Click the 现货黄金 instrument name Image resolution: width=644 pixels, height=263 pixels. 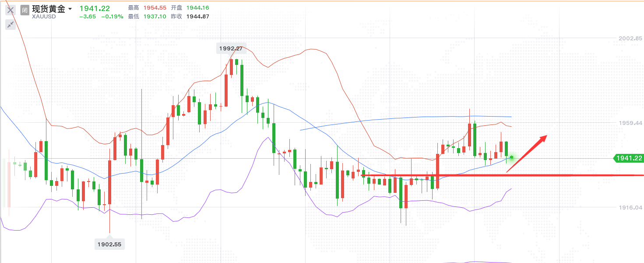(48, 9)
